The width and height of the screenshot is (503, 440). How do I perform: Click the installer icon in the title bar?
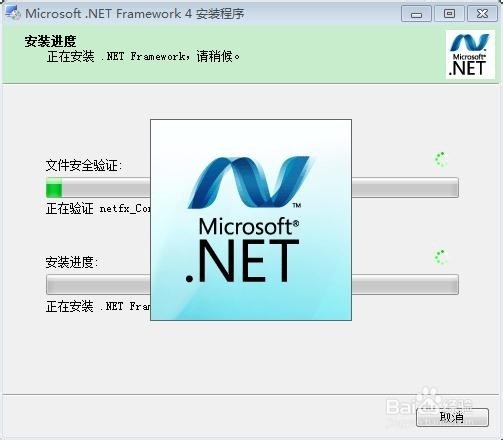pyautogui.click(x=13, y=13)
